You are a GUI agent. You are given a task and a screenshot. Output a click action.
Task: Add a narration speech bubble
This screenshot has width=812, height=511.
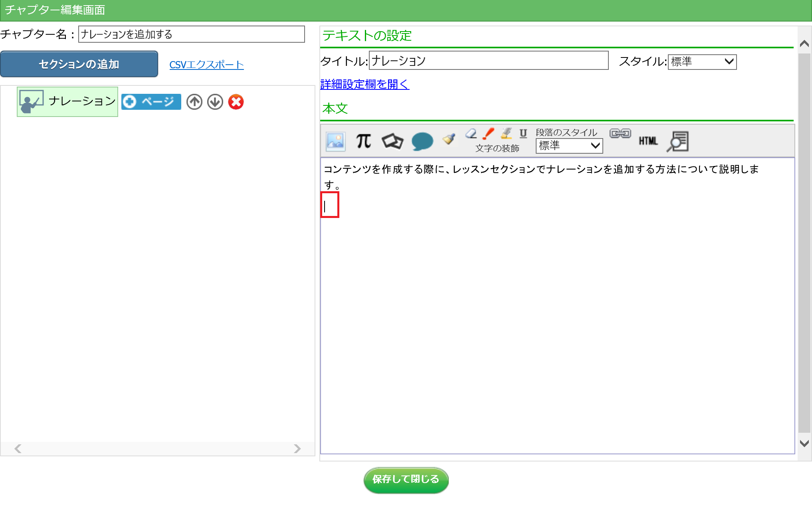422,141
